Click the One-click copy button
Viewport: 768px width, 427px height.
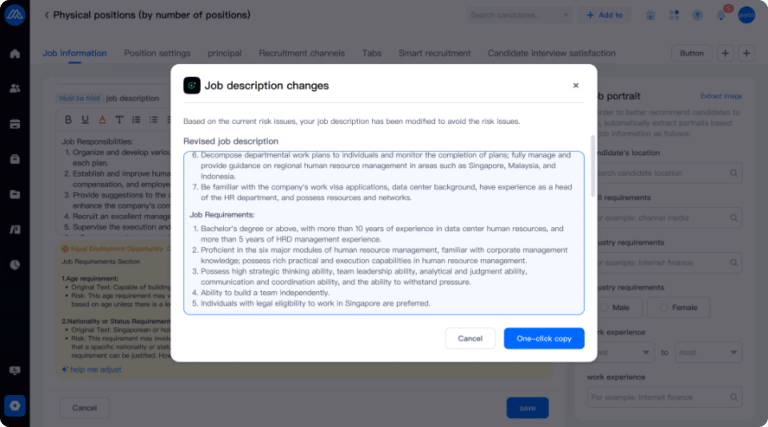[544, 339]
